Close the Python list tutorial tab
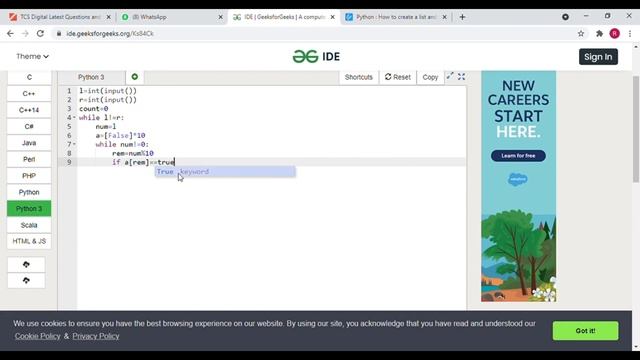Image resolution: width=640 pixels, height=360 pixels. [444, 17]
